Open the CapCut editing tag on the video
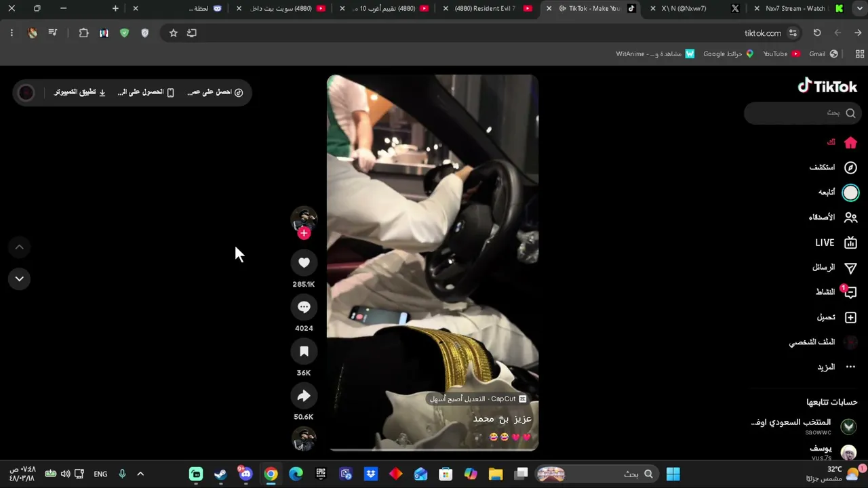 [x=477, y=399]
